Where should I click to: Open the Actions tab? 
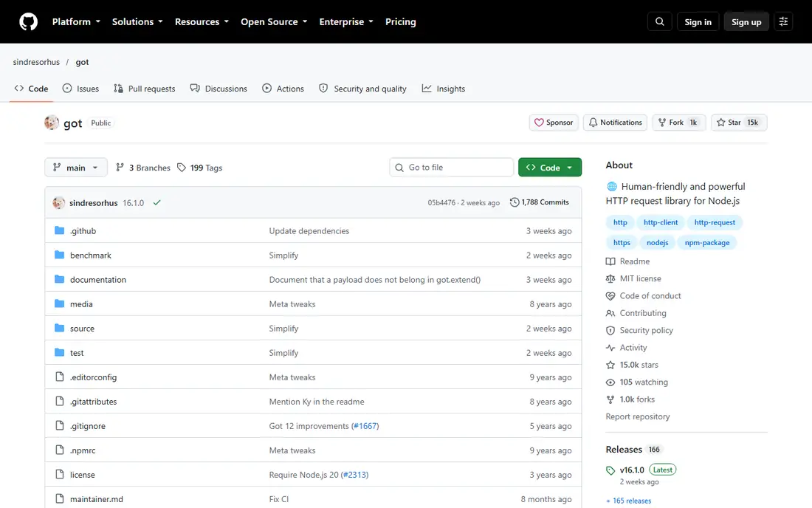[x=283, y=89]
